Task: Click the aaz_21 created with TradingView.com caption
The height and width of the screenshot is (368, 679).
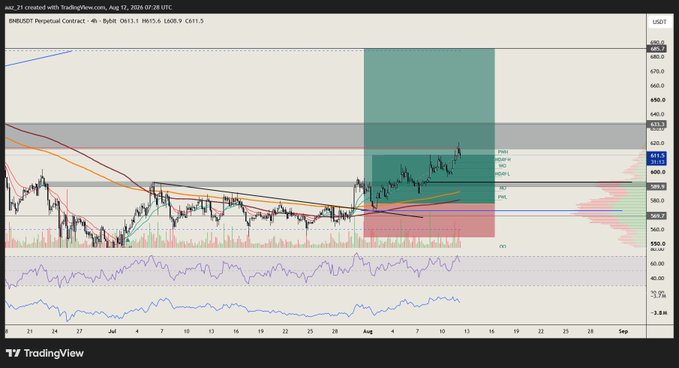Action: (x=88, y=7)
